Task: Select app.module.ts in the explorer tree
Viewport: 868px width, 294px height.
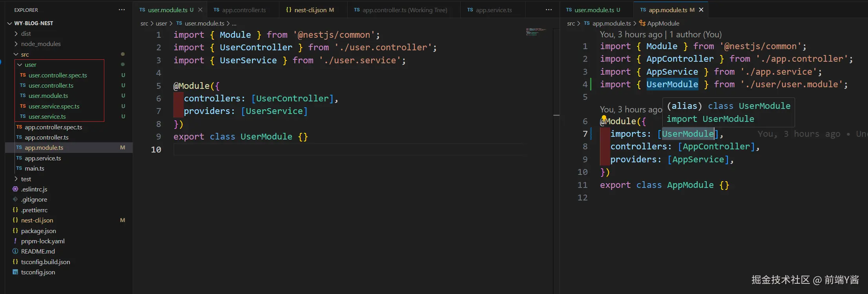Action: click(44, 147)
